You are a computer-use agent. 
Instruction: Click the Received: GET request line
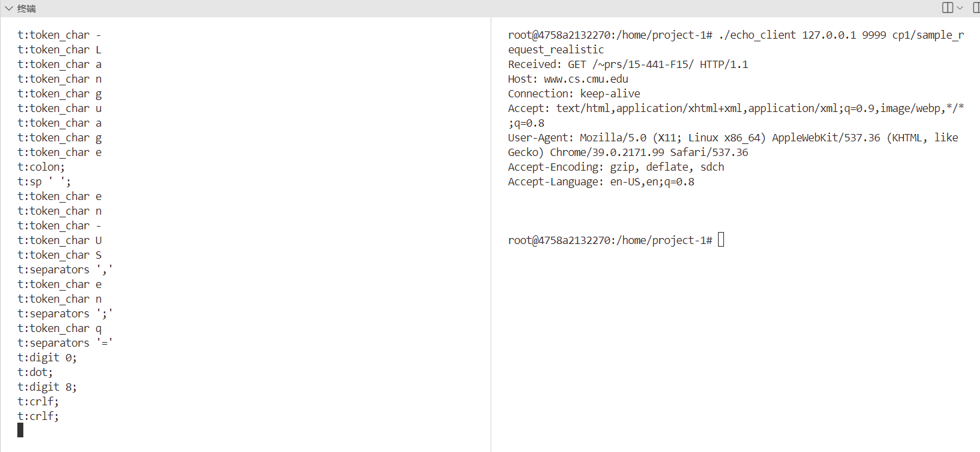point(627,64)
